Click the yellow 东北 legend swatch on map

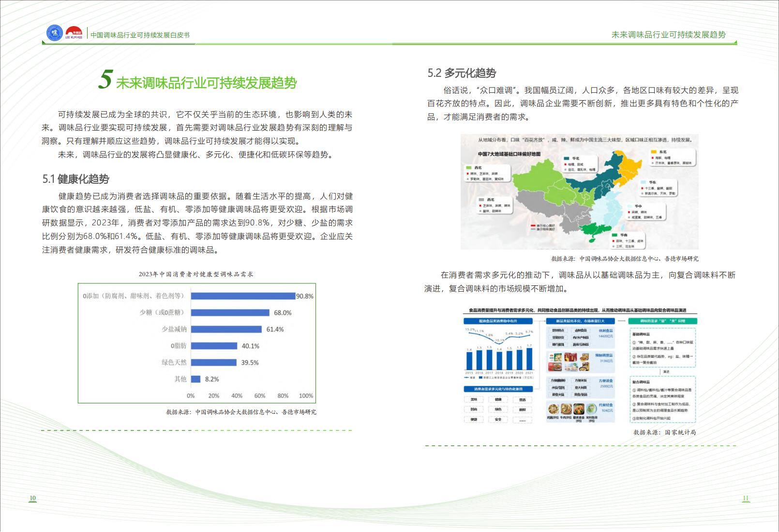[654, 152]
